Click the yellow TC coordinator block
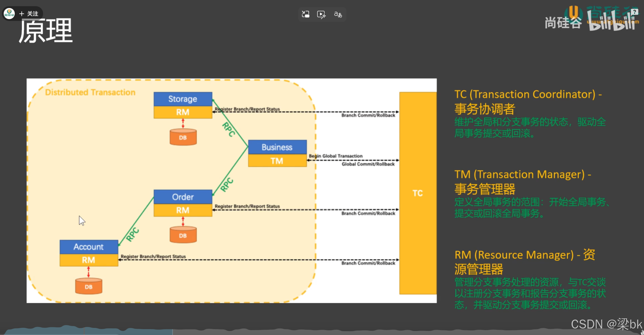The height and width of the screenshot is (335, 644). 417,193
